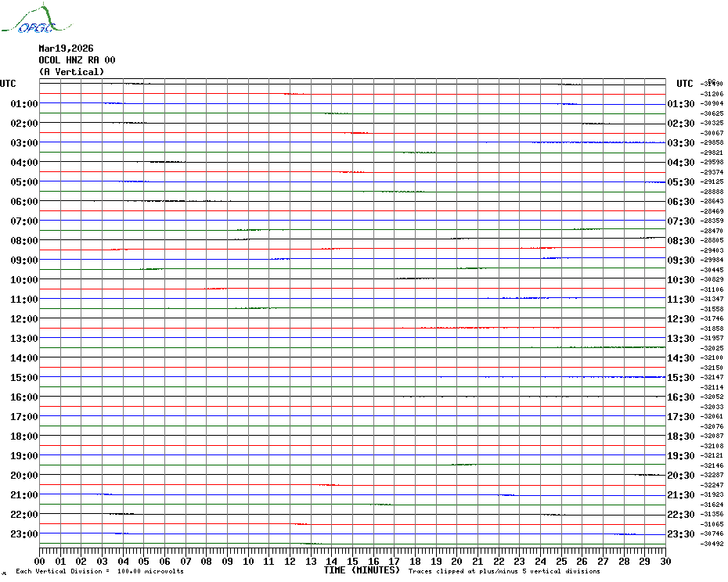Select DC offset value -31206

point(712,94)
